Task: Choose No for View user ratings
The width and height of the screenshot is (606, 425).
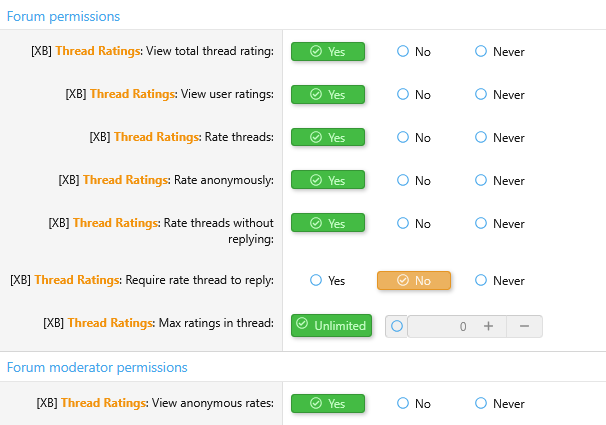Action: pyautogui.click(x=414, y=94)
